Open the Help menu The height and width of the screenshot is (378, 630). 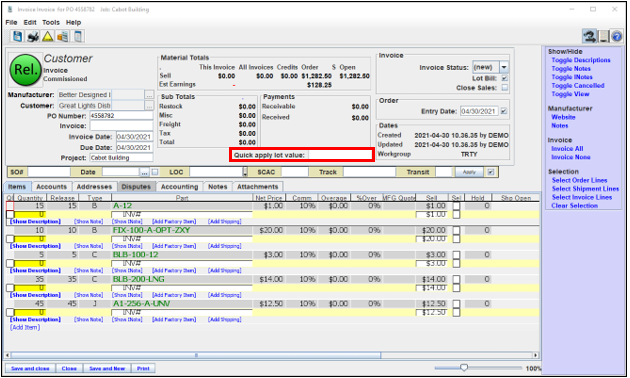74,22
